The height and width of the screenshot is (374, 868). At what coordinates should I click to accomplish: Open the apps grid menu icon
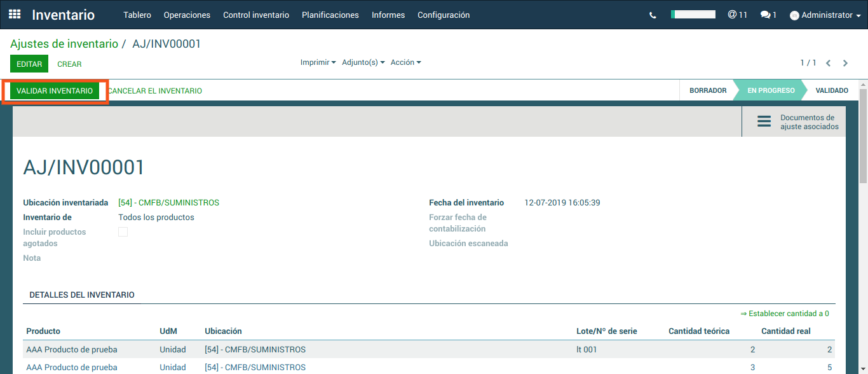(15, 15)
